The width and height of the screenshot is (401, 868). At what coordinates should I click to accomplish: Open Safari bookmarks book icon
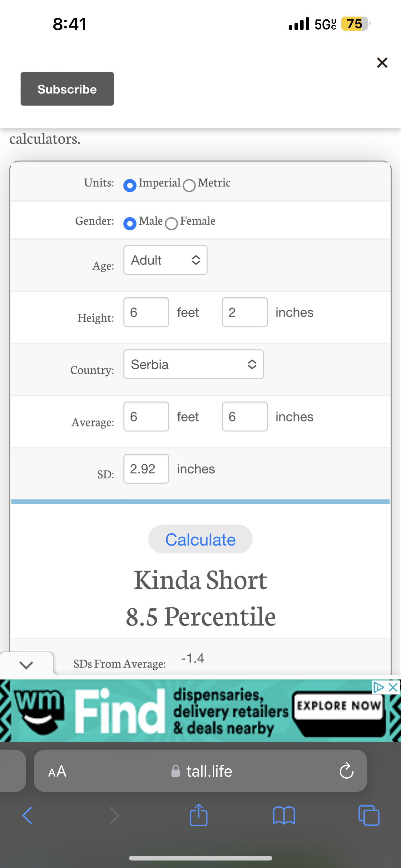click(x=284, y=816)
